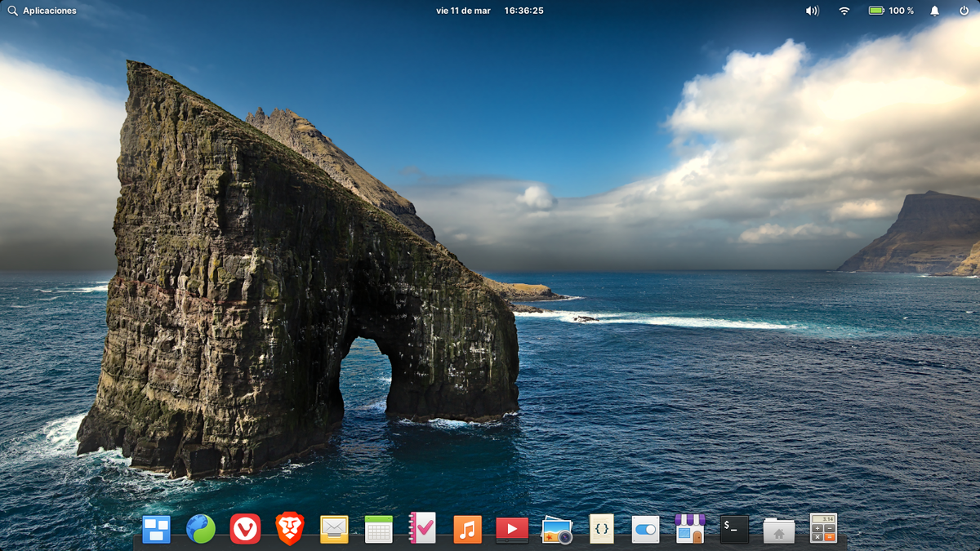This screenshot has height=551, width=980.
Task: Open the Files home folder
Action: point(779,531)
